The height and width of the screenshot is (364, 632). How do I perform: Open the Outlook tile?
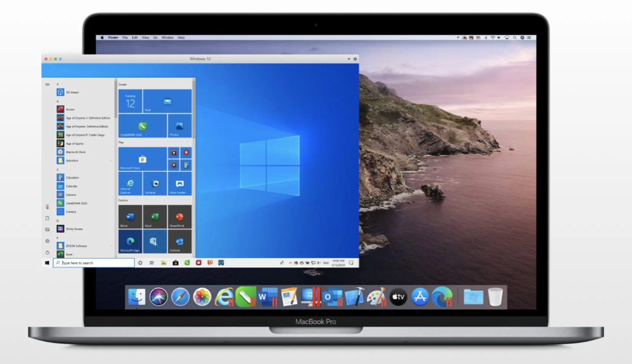180,241
